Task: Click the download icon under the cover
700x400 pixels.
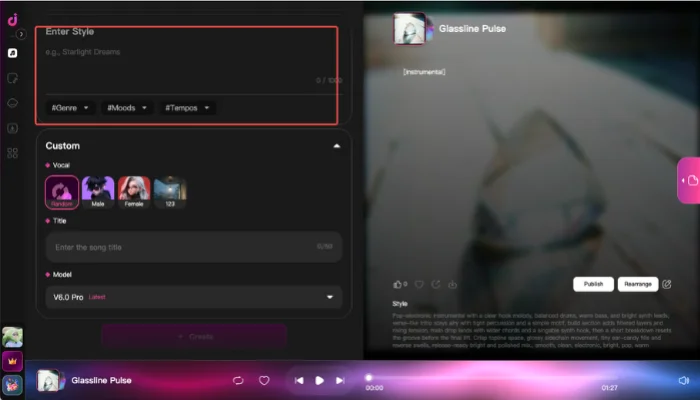Action: pyautogui.click(x=452, y=284)
